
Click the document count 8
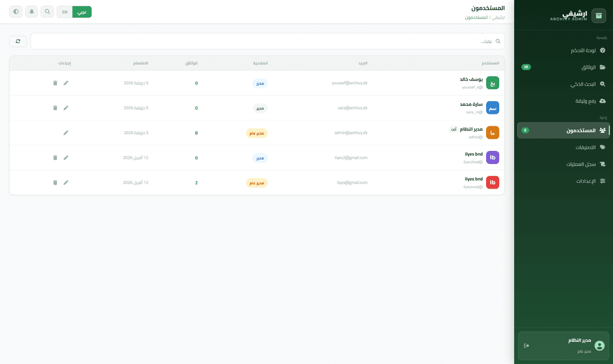coord(196,133)
